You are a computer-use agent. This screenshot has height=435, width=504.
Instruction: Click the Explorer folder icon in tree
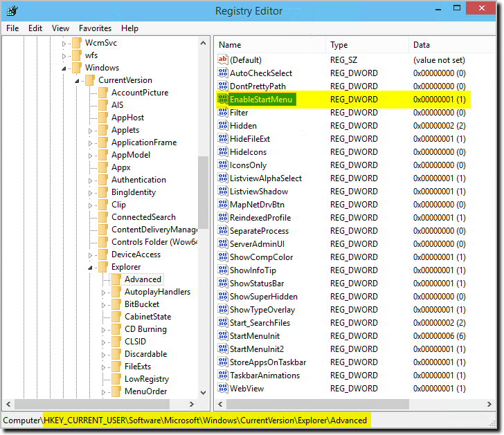pos(103,267)
